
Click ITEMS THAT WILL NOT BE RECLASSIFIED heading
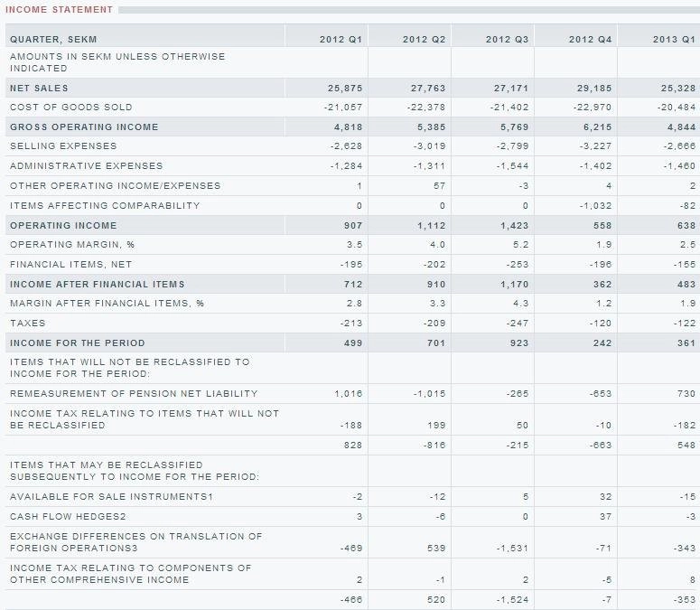point(129,368)
